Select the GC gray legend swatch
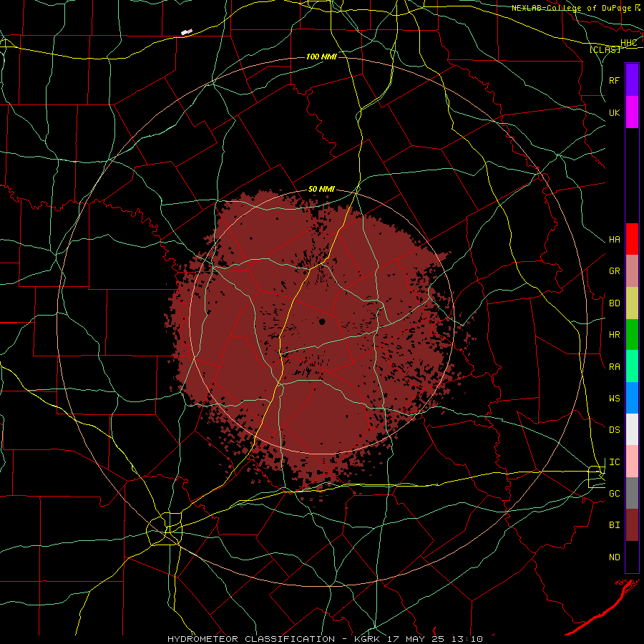Image resolution: width=644 pixels, height=644 pixels. (x=632, y=493)
